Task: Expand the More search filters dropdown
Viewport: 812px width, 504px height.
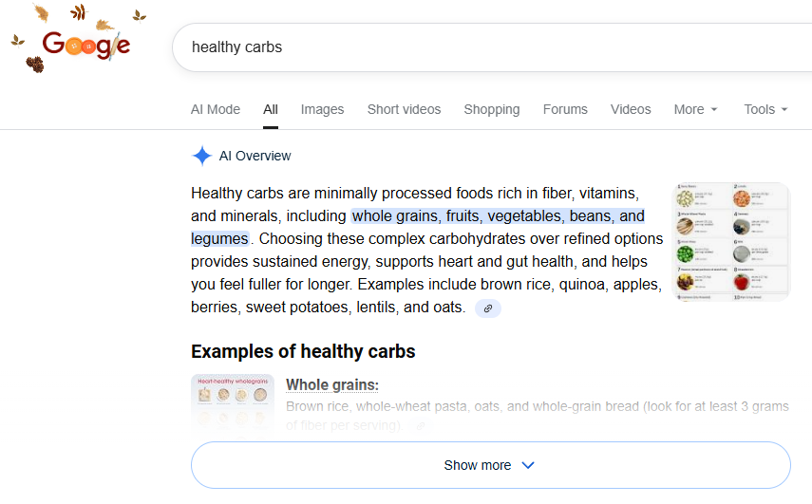Action: [x=695, y=109]
